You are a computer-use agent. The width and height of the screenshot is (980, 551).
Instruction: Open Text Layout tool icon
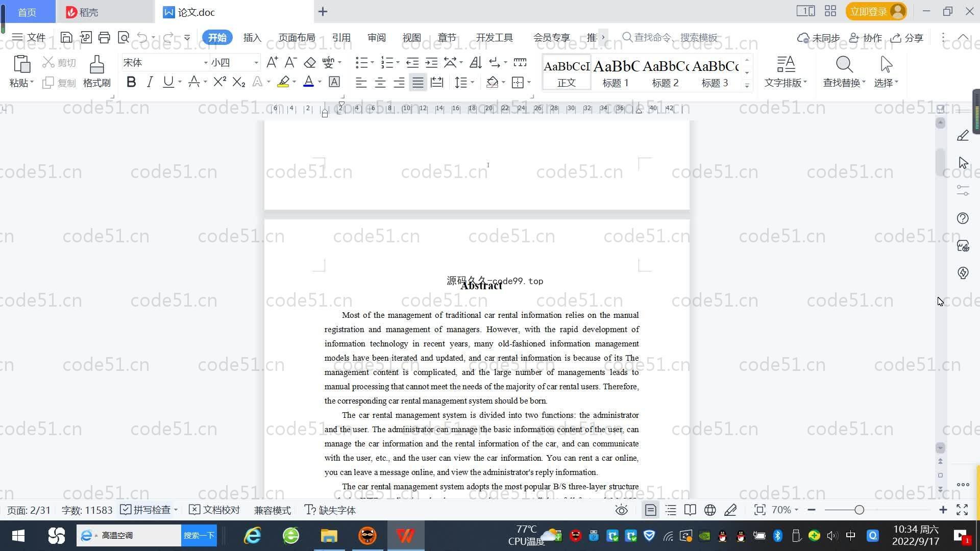[786, 64]
